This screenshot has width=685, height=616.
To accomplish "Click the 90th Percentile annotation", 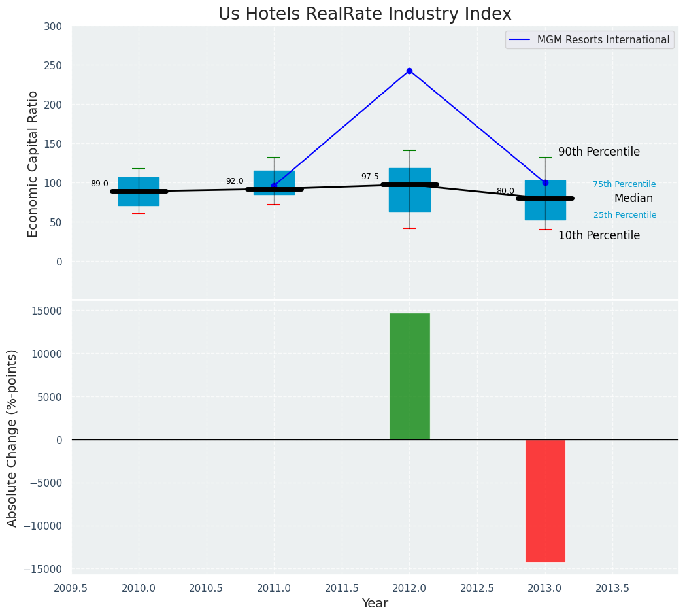I will tap(599, 152).
